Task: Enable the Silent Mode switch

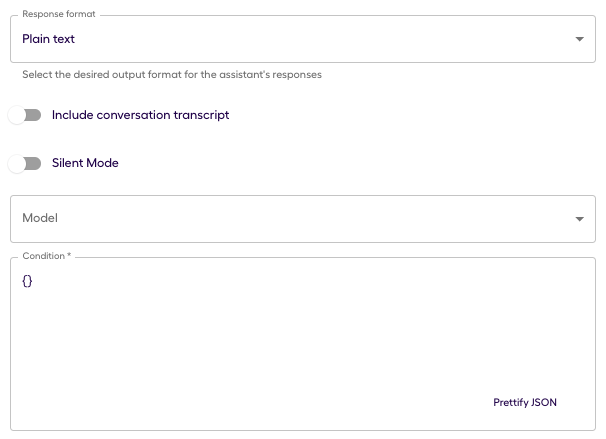Action: pos(25,163)
